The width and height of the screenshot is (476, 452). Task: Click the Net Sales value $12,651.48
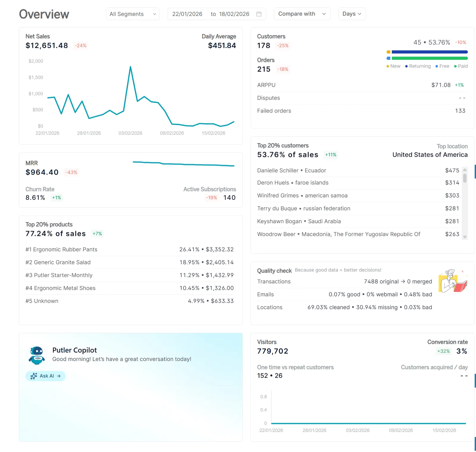pyautogui.click(x=47, y=45)
